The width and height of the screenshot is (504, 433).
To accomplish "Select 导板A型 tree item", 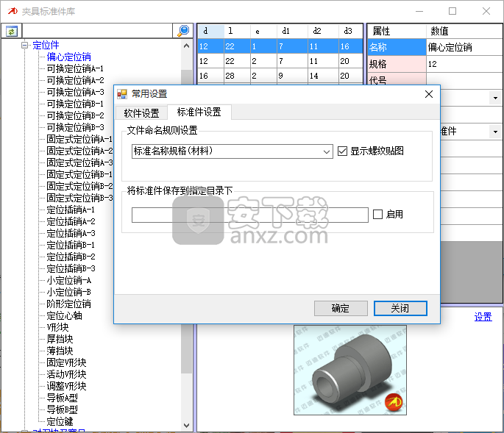I will pyautogui.click(x=62, y=398).
